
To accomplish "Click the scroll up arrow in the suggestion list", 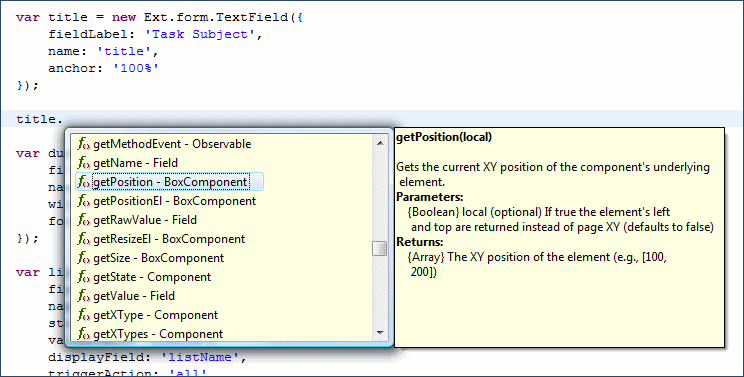I will tap(380, 142).
